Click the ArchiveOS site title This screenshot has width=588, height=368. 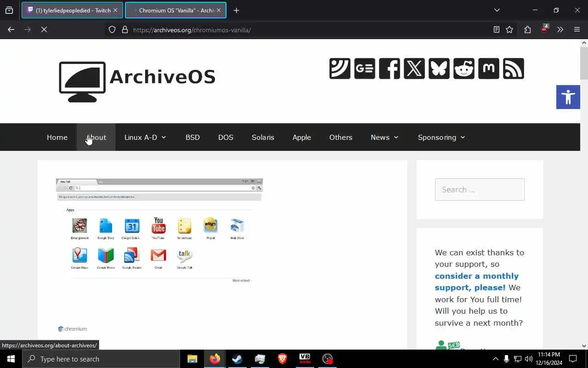point(162,77)
